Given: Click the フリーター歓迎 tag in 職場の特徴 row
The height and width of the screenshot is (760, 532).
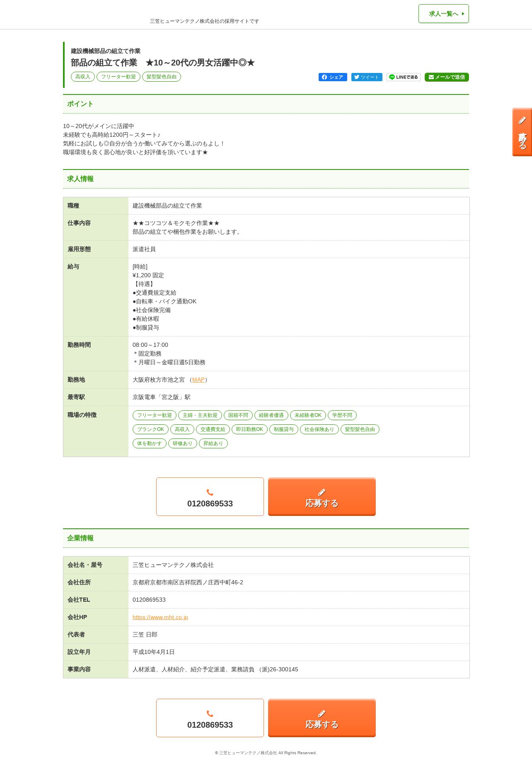Looking at the screenshot, I should pos(155,415).
